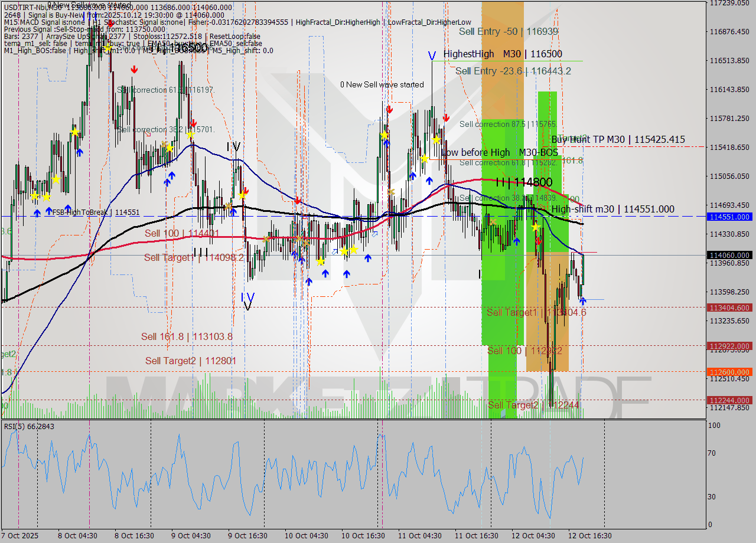
Task: Toggle the terminal_m1_buy true flag
Action: (106, 43)
